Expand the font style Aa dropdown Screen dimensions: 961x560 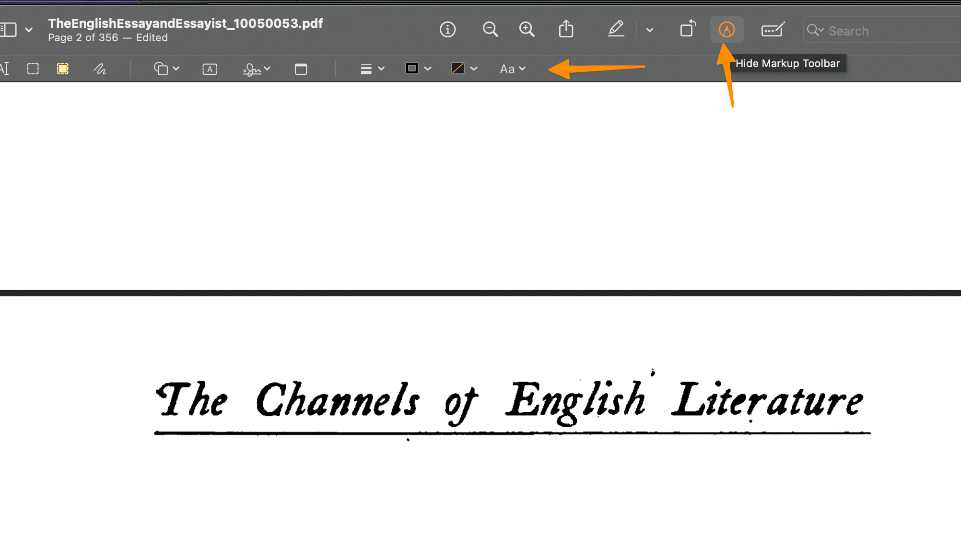pos(513,69)
